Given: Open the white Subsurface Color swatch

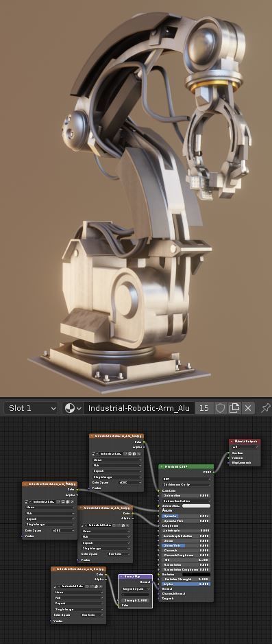Looking at the screenshot, I should tap(196, 506).
